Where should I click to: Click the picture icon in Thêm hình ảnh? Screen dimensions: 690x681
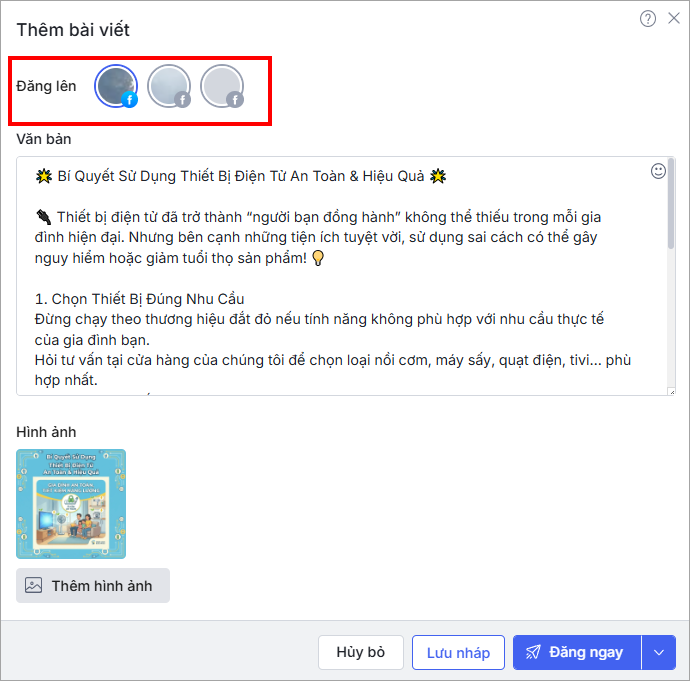[x=33, y=586]
